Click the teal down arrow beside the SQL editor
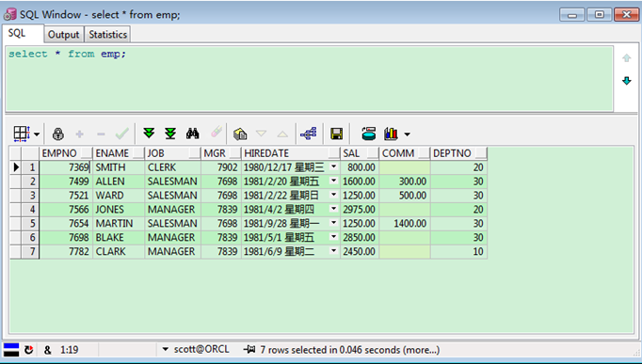642x364 pixels. tap(626, 81)
